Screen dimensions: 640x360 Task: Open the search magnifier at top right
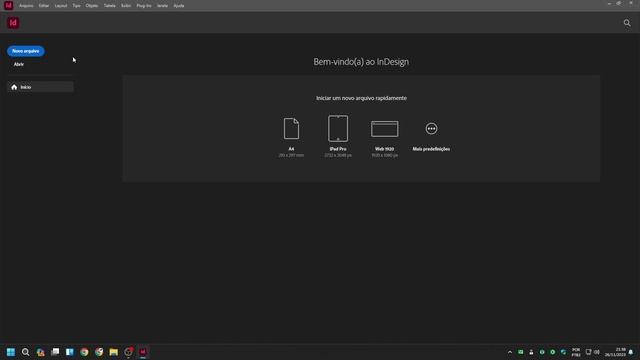click(627, 23)
